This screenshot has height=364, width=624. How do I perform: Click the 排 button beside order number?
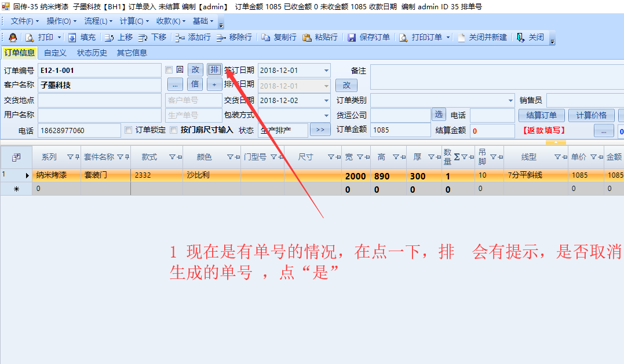pos(214,70)
